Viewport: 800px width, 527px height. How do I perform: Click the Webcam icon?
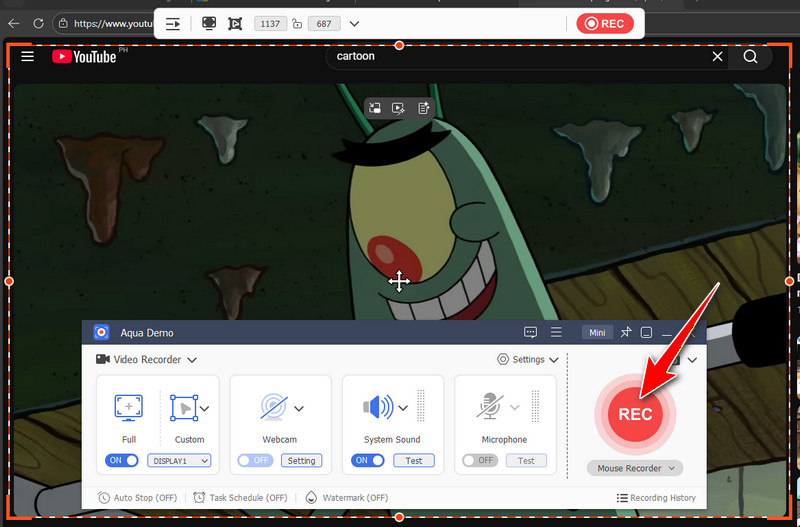274,407
